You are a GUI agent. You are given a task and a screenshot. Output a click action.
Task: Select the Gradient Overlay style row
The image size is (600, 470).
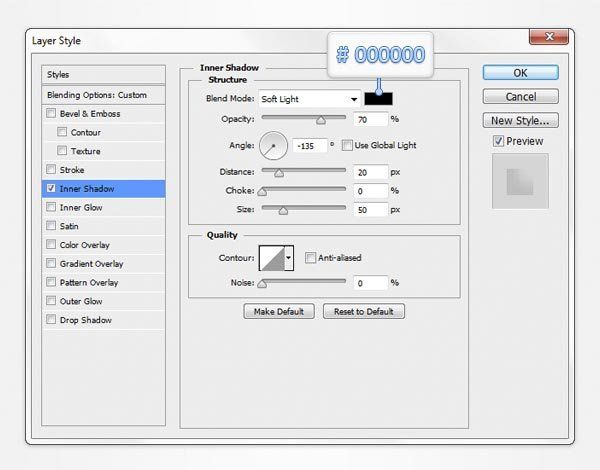pyautogui.click(x=103, y=264)
